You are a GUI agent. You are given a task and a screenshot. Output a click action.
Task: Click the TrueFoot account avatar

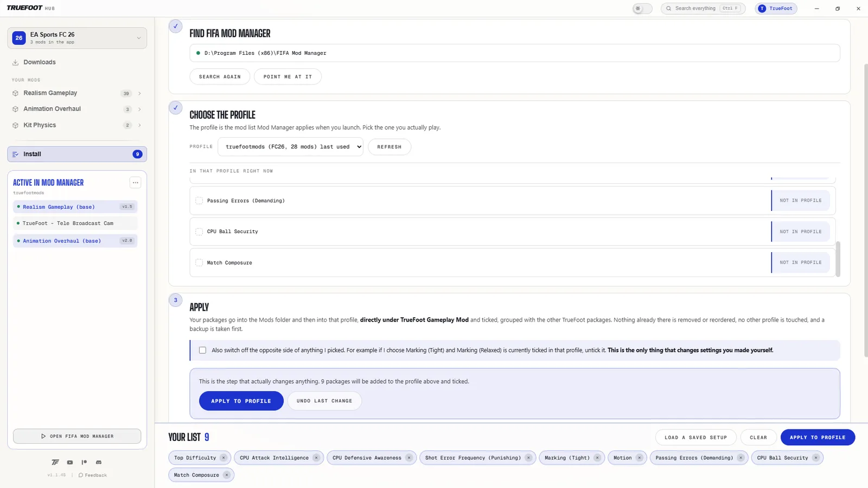point(762,9)
